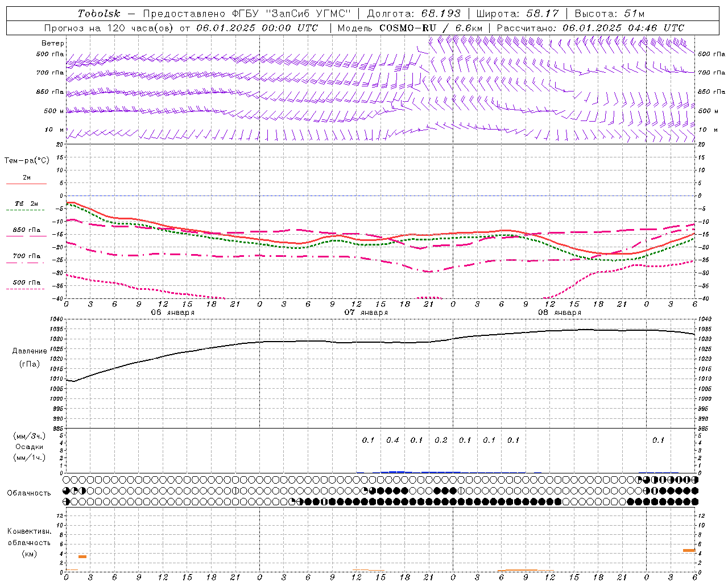The width and height of the screenshot is (728, 582).
Task: Click the date label 07 января
Action: (x=366, y=313)
